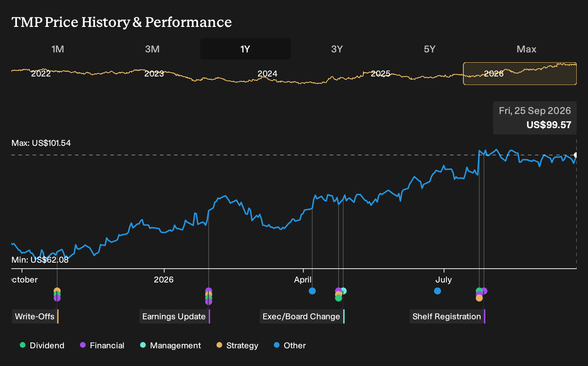Image resolution: width=588 pixels, height=366 pixels.
Task: Click the 2024 region of the overview chart
Action: [267, 74]
